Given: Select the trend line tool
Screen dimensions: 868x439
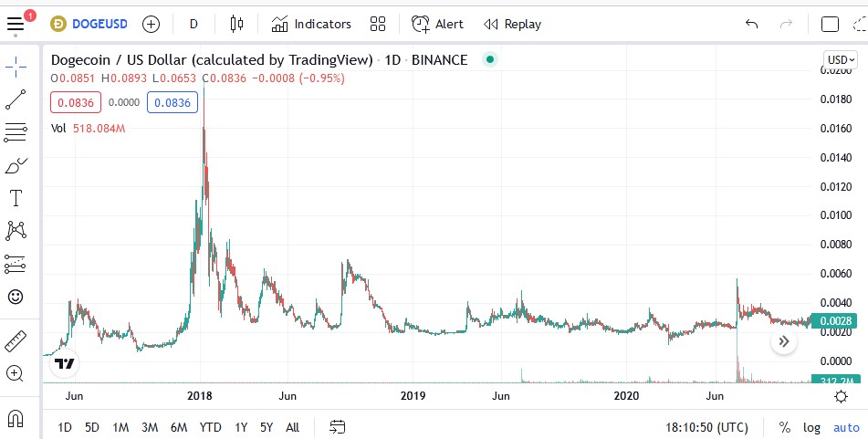Looking at the screenshot, I should click(16, 99).
